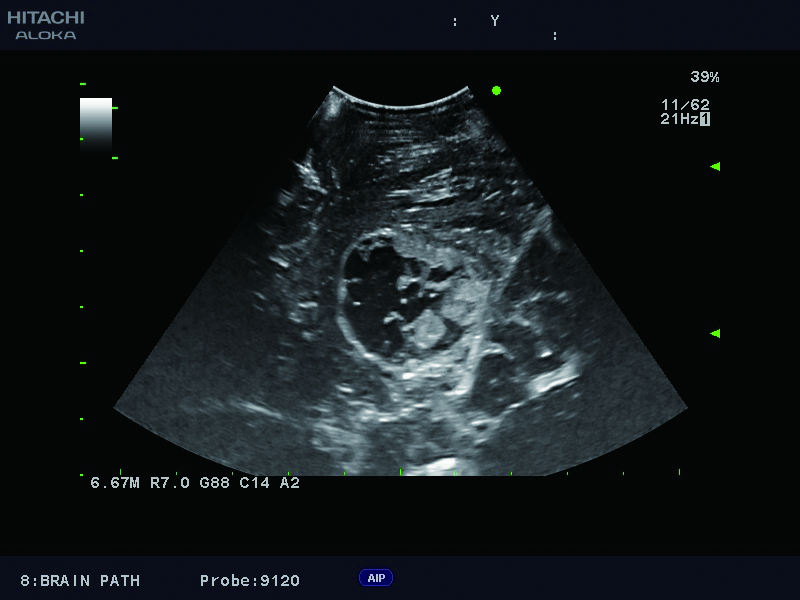Click the transmit focus arrowhead marker upper right
Image resolution: width=800 pixels, height=600 pixels.
coord(713,166)
